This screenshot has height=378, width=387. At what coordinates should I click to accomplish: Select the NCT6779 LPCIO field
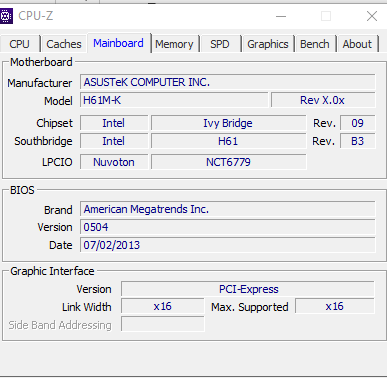pos(228,162)
